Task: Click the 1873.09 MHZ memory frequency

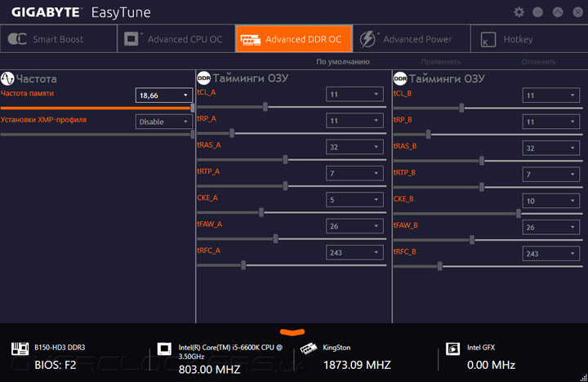Action: [357, 365]
